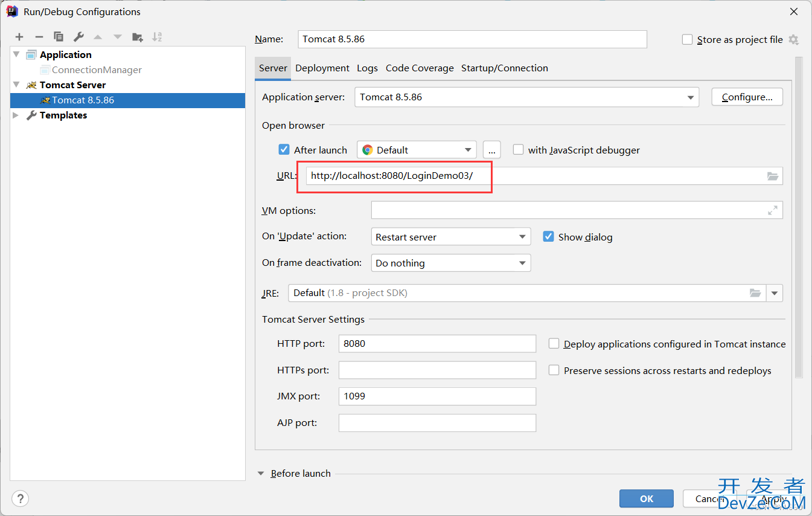Uncheck After launch option
Viewport: 812px width, 516px height.
284,150
